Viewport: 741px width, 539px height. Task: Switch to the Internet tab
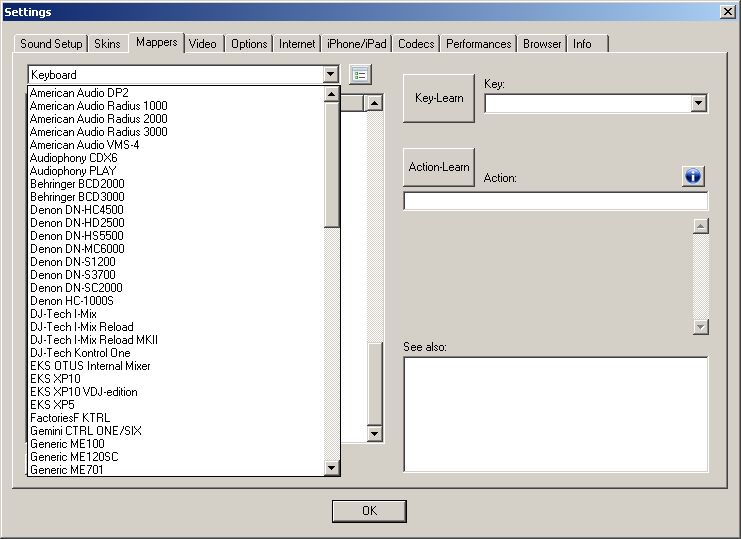coord(297,44)
